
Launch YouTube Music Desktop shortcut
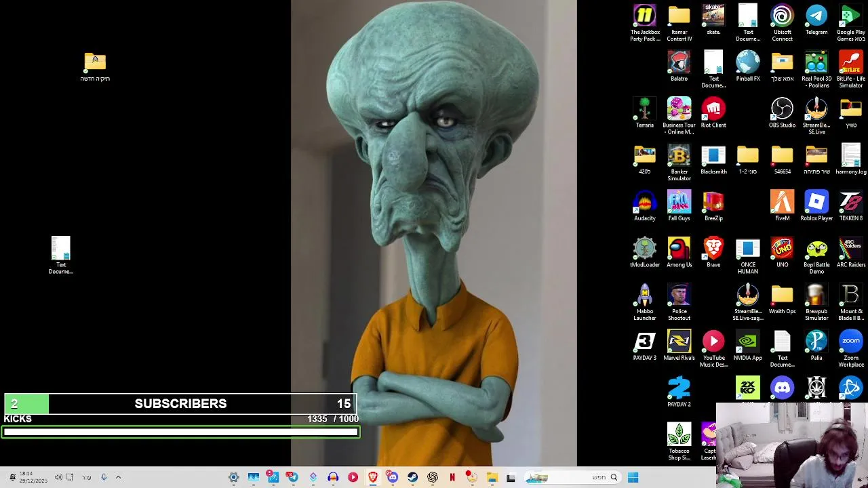point(713,350)
